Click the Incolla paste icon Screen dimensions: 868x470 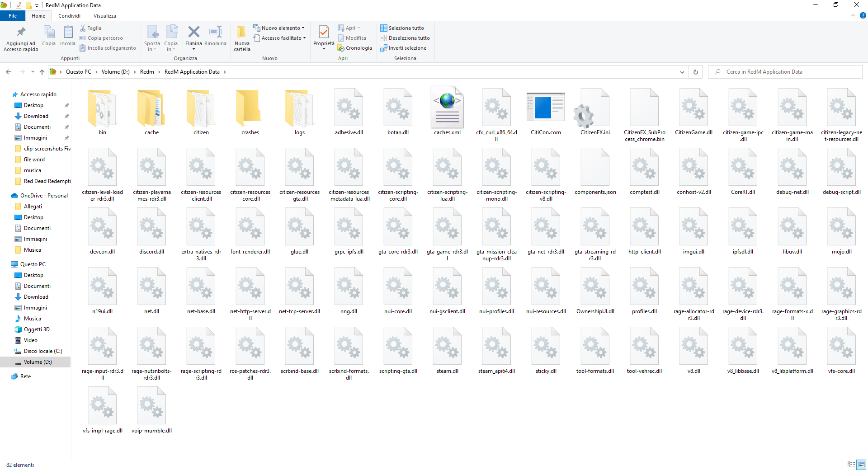click(68, 36)
